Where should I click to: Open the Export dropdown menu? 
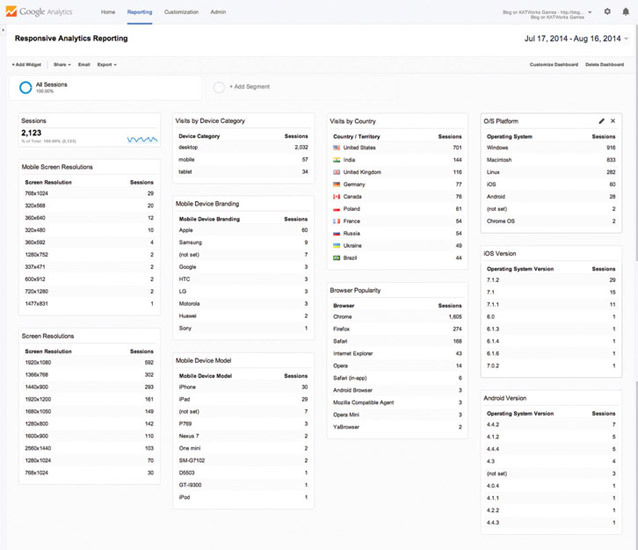[106, 64]
